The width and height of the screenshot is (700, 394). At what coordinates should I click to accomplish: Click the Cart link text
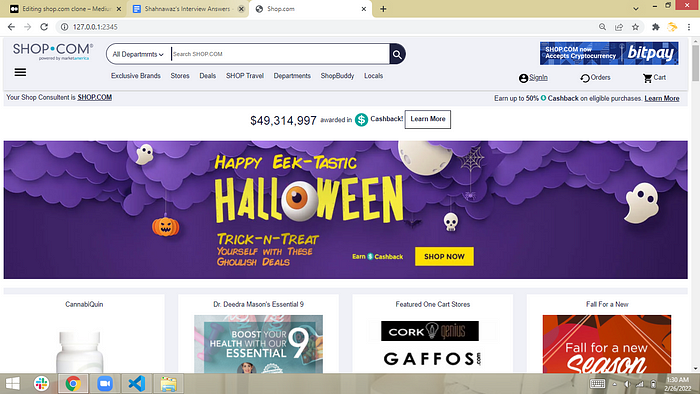659,77
